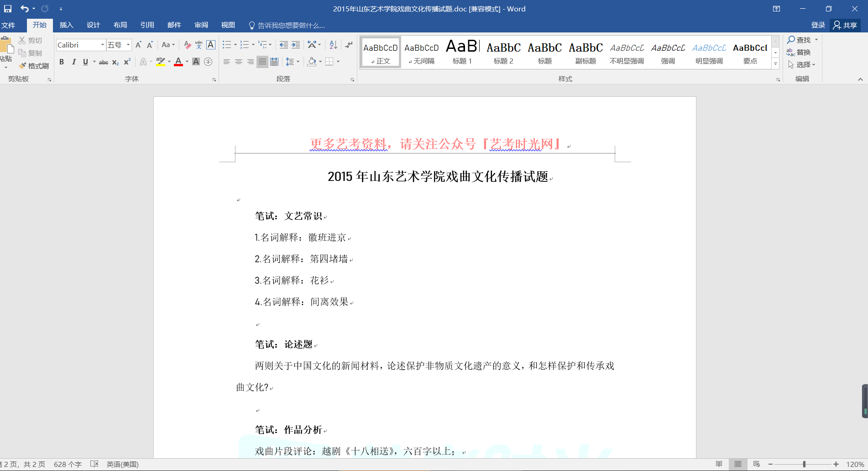
Task: Toggle show/hide paragraph marks
Action: 349,45
